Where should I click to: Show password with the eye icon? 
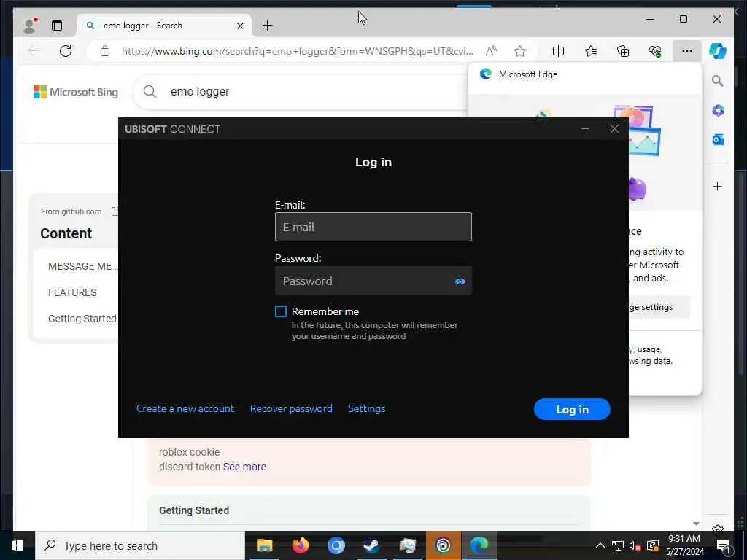(x=460, y=281)
